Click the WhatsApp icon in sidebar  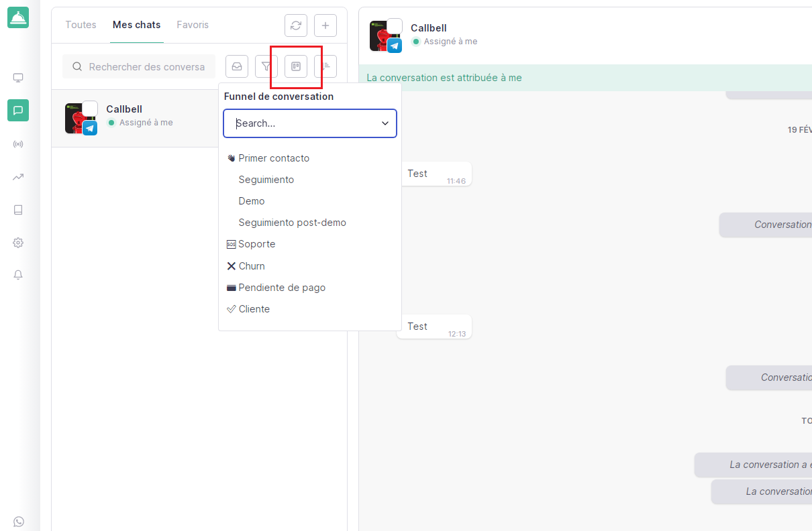point(18,521)
